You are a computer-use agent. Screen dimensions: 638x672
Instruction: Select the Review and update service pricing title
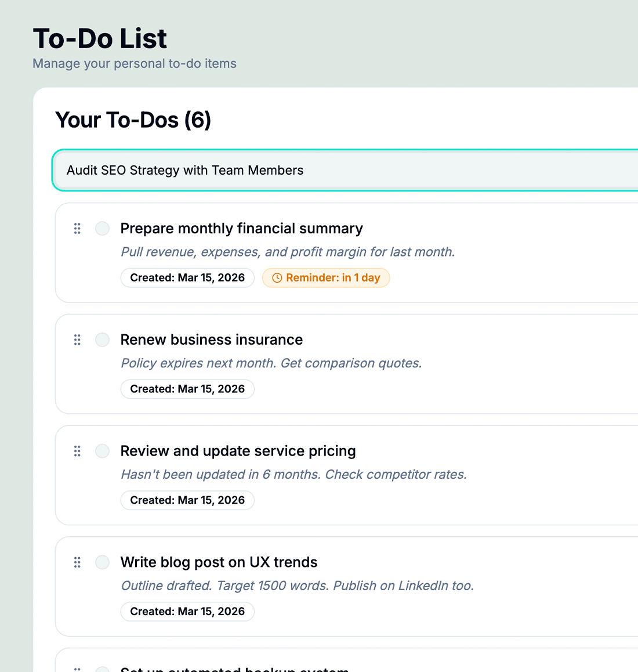click(x=238, y=451)
